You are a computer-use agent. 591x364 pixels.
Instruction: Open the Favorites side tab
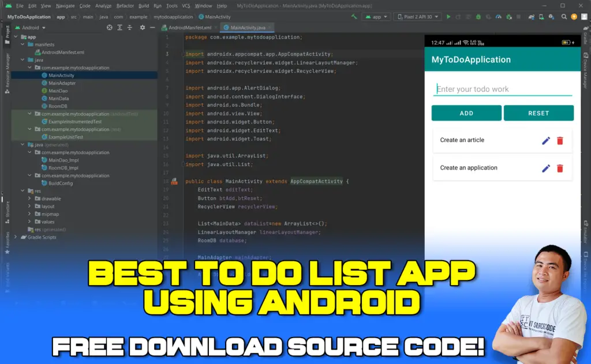(7, 243)
